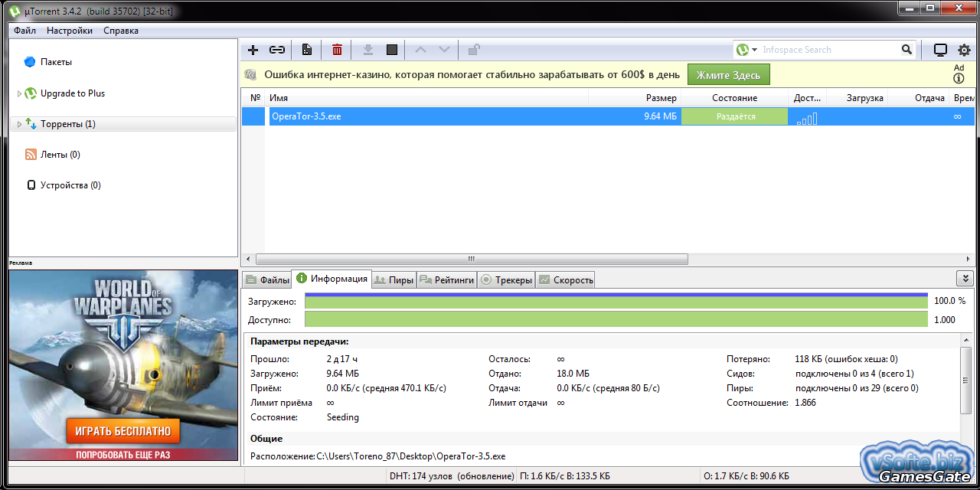Open Preferences gear icon

tap(964, 50)
